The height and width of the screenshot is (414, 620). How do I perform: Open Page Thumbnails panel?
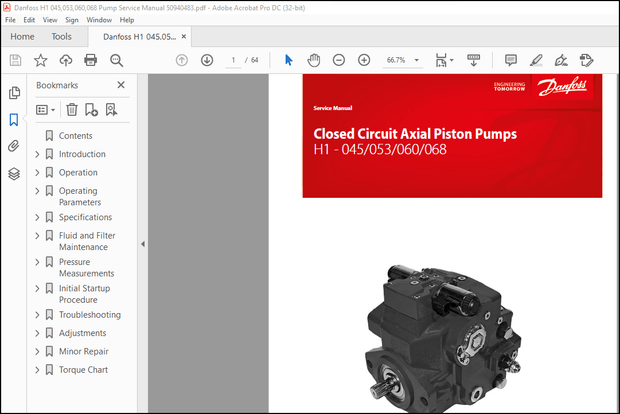point(14,93)
